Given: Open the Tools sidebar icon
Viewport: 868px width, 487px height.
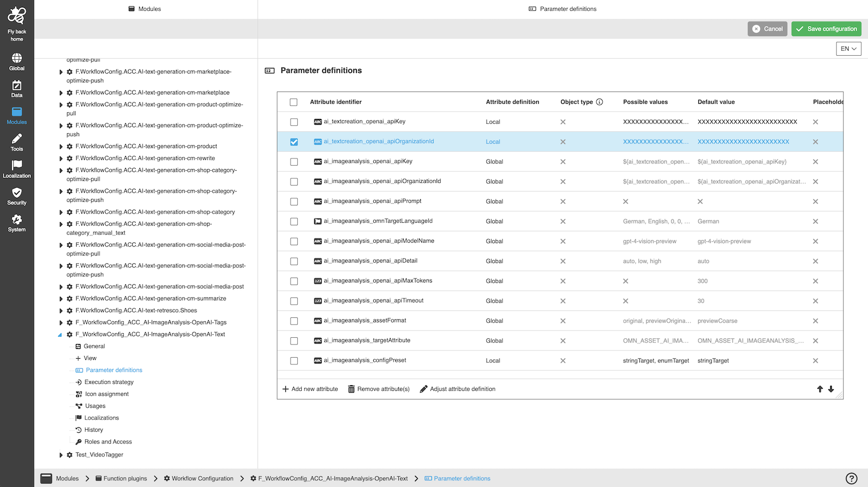Looking at the screenshot, I should point(17,140).
